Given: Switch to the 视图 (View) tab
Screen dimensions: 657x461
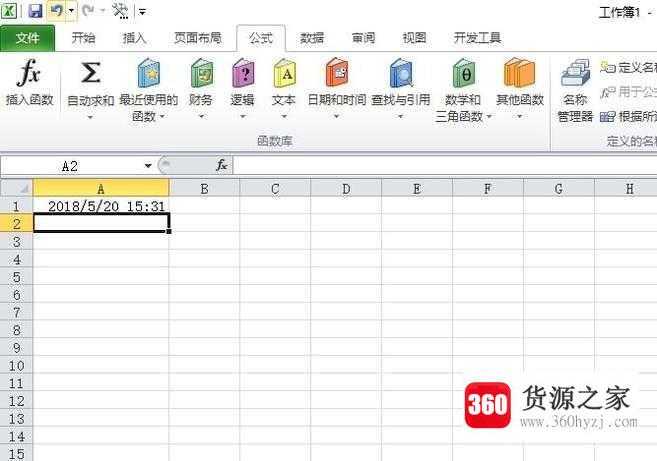Looking at the screenshot, I should 414,38.
